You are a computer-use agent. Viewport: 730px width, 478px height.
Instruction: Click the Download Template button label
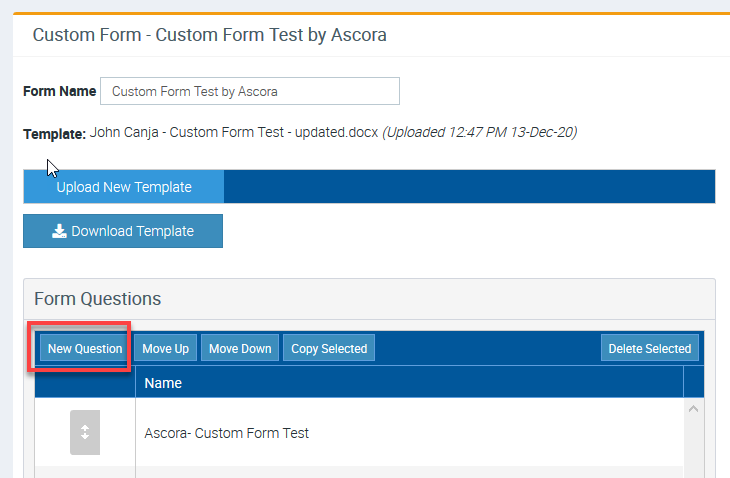point(132,231)
